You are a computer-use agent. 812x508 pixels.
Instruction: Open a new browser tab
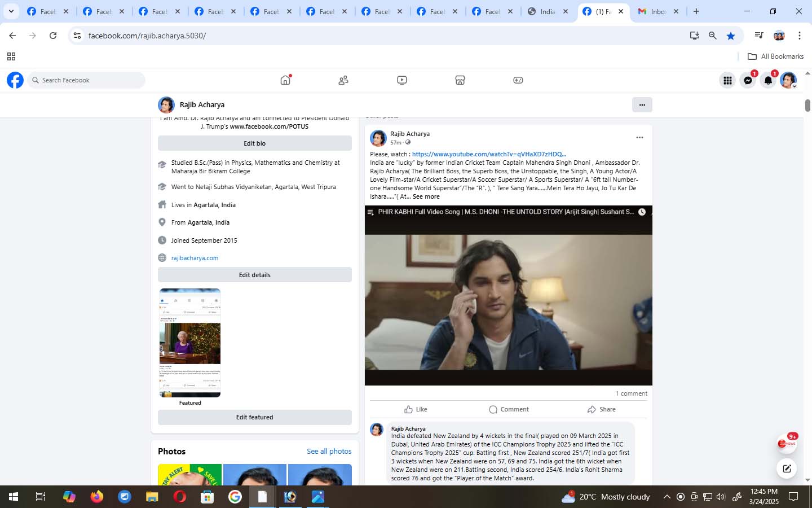click(696, 11)
